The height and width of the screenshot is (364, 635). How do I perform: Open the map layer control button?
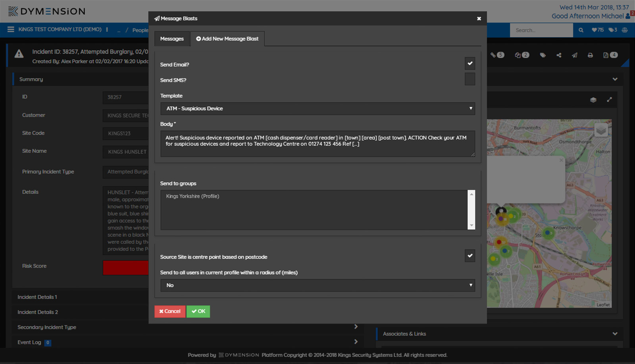601,130
